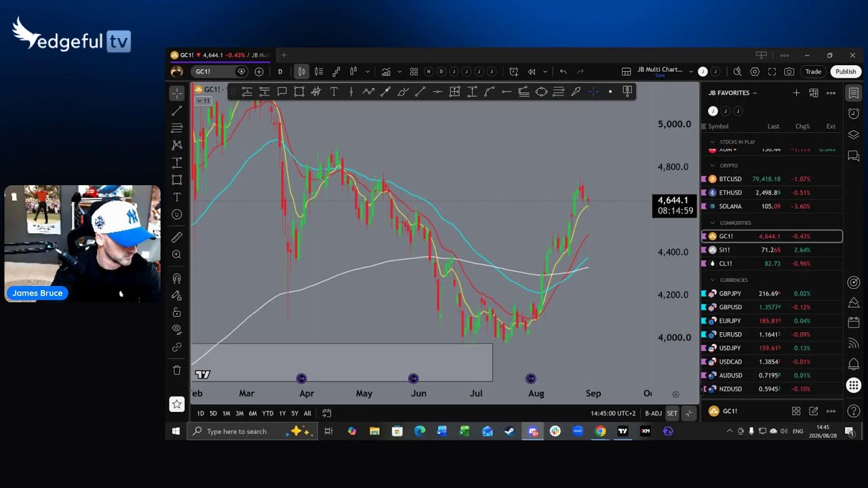The width and height of the screenshot is (868, 488).
Task: Toggle stay in drawing mode pencil-lock
Action: (177, 296)
